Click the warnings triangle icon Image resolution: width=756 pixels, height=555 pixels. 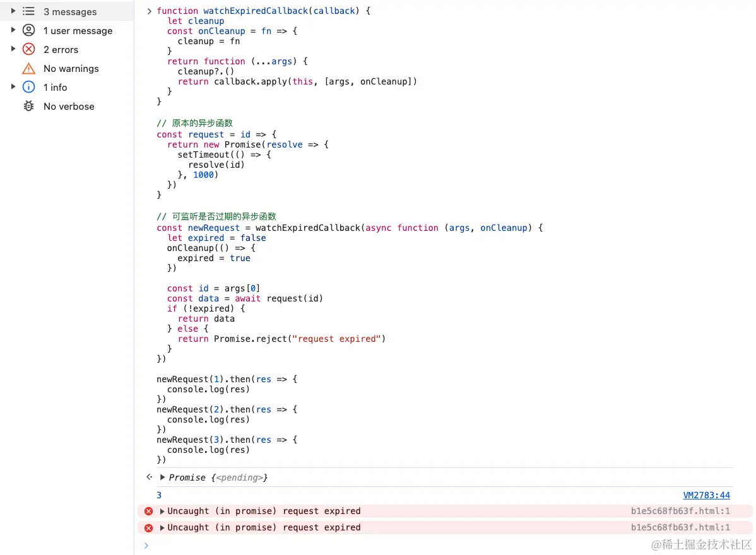click(x=29, y=68)
